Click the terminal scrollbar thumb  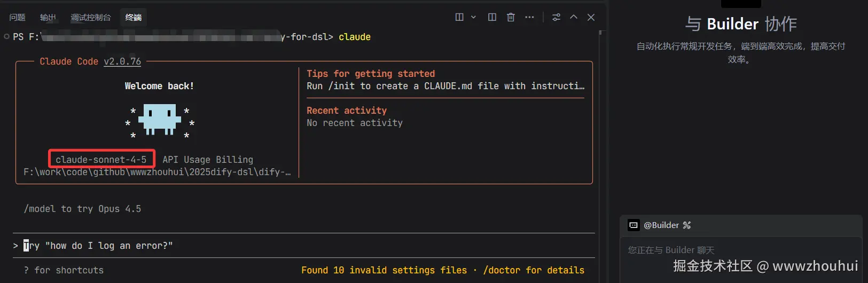[x=601, y=33]
